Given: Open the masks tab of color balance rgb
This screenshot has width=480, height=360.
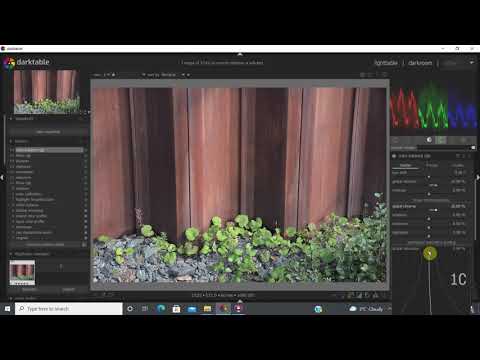Looking at the screenshot, I should click(x=458, y=165).
